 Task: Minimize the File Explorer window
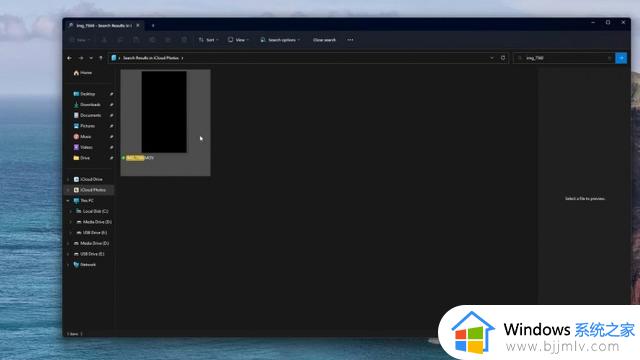tap(593, 22)
